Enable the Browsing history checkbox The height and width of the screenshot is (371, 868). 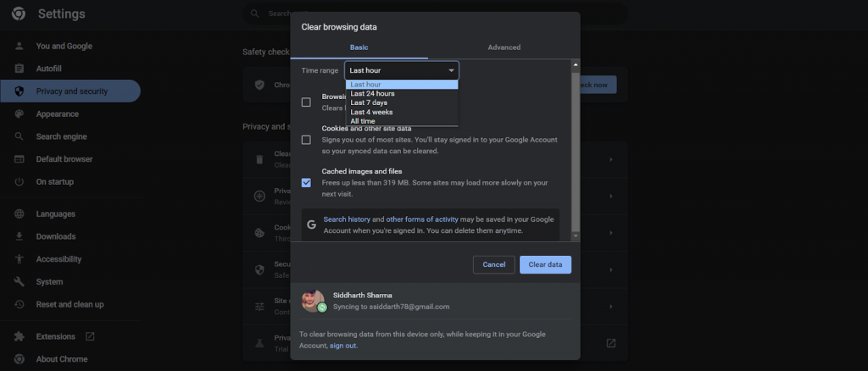[306, 102]
